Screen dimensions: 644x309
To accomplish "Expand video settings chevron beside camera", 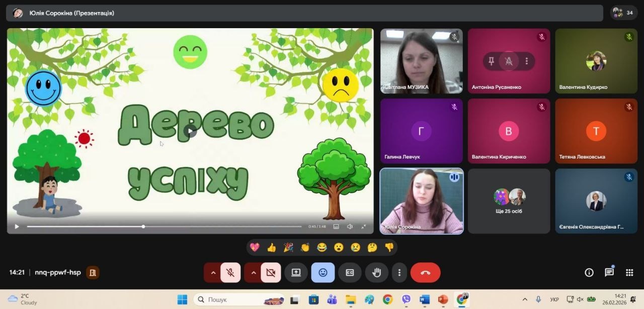I will (253, 273).
